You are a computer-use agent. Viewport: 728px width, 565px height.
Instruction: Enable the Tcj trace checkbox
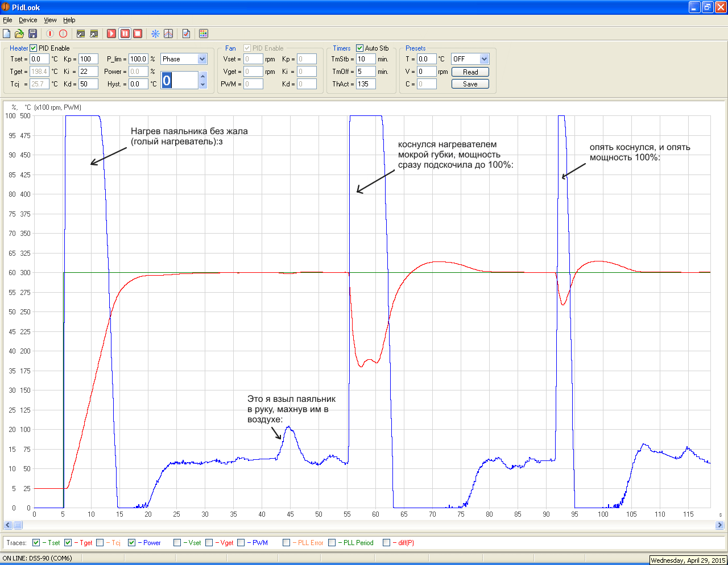(x=100, y=542)
